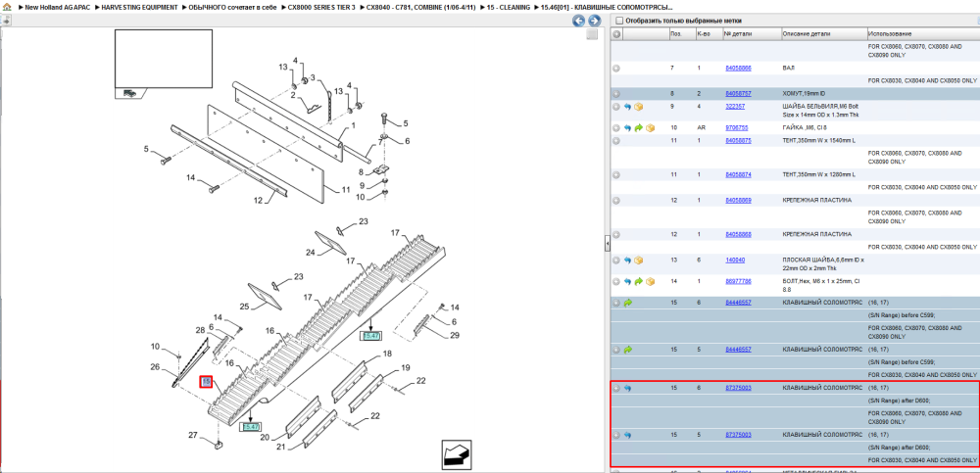Image resolution: width=980 pixels, height=473 pixels.
Task: Click the blue arrow icon for part 140040
Action: [x=628, y=260]
